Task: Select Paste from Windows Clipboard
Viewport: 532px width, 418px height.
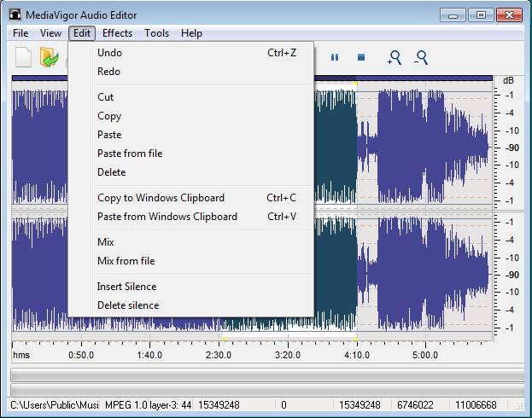Action: tap(167, 217)
